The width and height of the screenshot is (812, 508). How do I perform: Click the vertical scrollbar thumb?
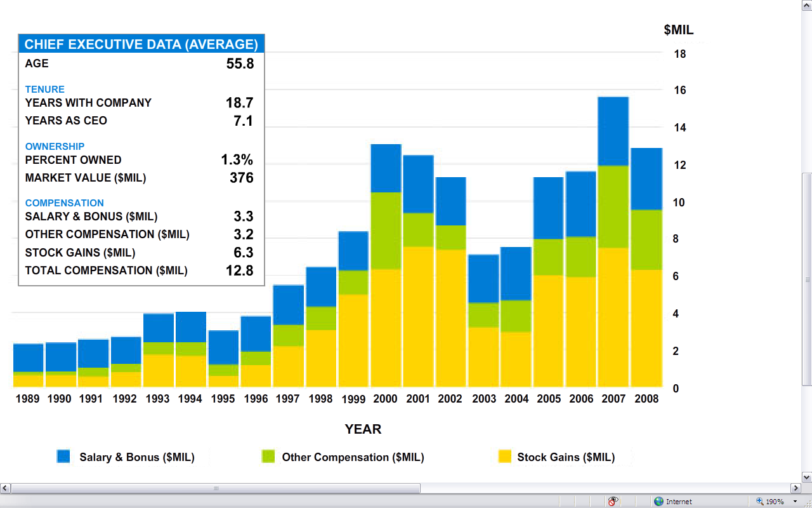click(x=807, y=279)
